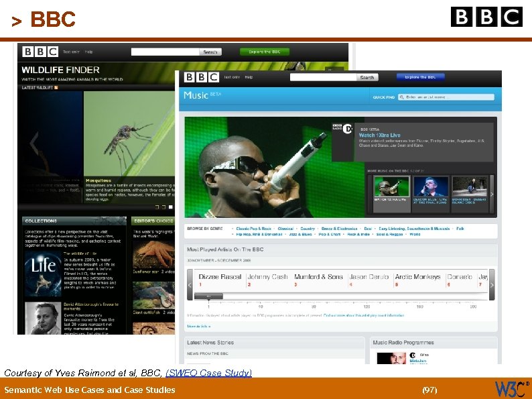Open the Watch 1Xtra Live headline
Image resolution: width=532 pixels, height=399 pixels.
pyautogui.click(x=380, y=135)
